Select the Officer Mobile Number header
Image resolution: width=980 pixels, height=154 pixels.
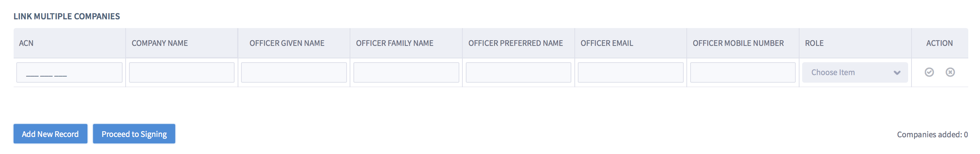pyautogui.click(x=738, y=43)
